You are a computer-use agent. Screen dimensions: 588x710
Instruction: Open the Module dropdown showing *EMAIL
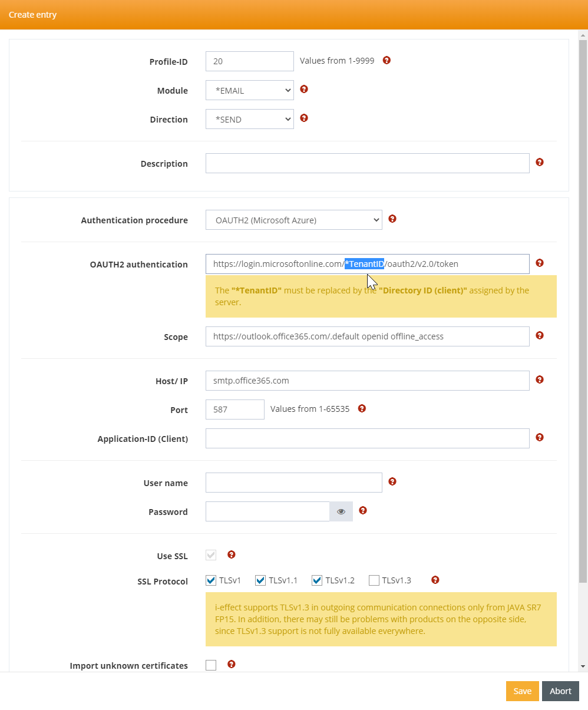tap(250, 91)
